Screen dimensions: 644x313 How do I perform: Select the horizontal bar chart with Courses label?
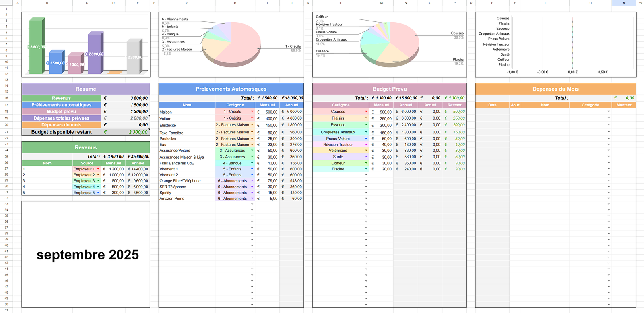click(555, 44)
